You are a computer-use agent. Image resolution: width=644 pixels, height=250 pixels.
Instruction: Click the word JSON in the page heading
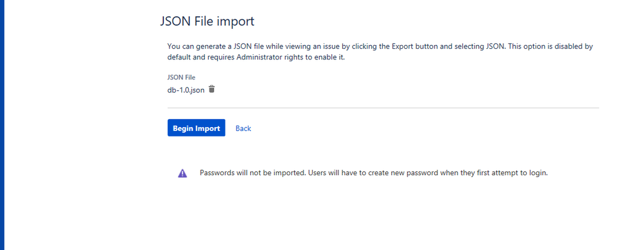point(175,21)
